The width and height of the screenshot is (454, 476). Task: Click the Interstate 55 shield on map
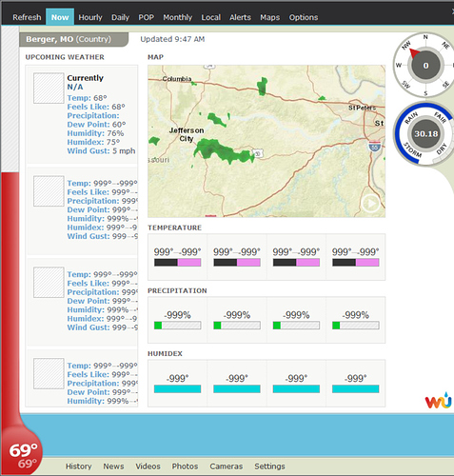pos(375,147)
